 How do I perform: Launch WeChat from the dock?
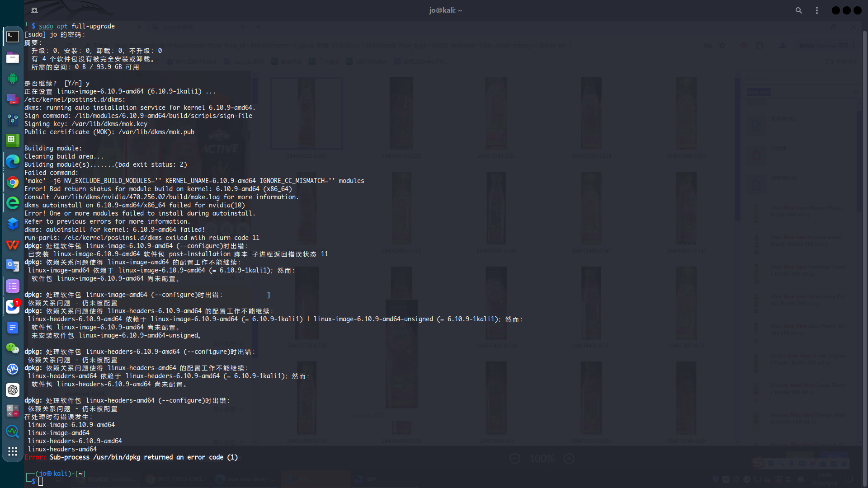coord(12,348)
